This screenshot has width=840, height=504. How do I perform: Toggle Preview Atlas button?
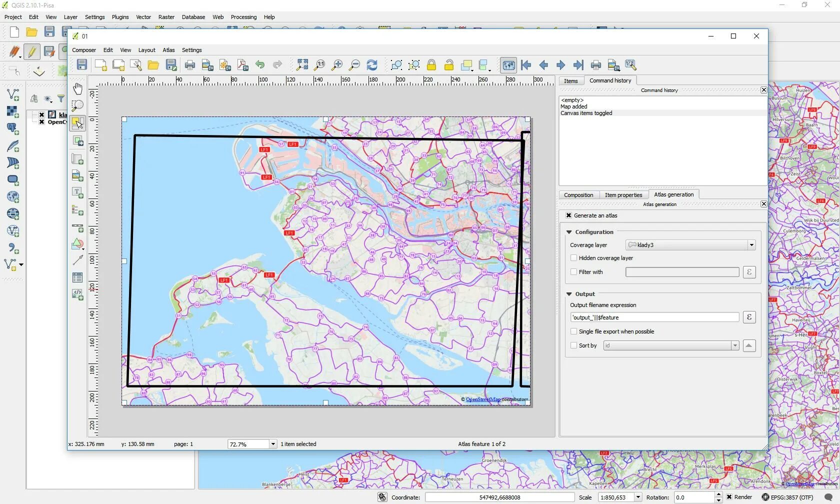click(x=508, y=65)
